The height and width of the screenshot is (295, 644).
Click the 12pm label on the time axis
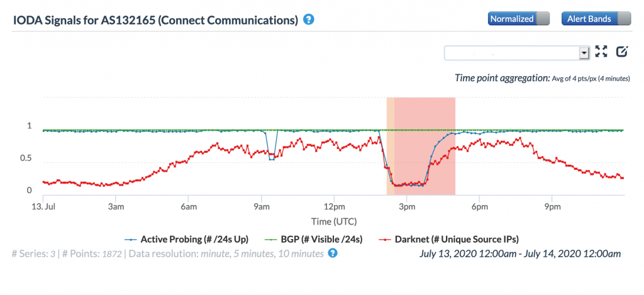335,206
